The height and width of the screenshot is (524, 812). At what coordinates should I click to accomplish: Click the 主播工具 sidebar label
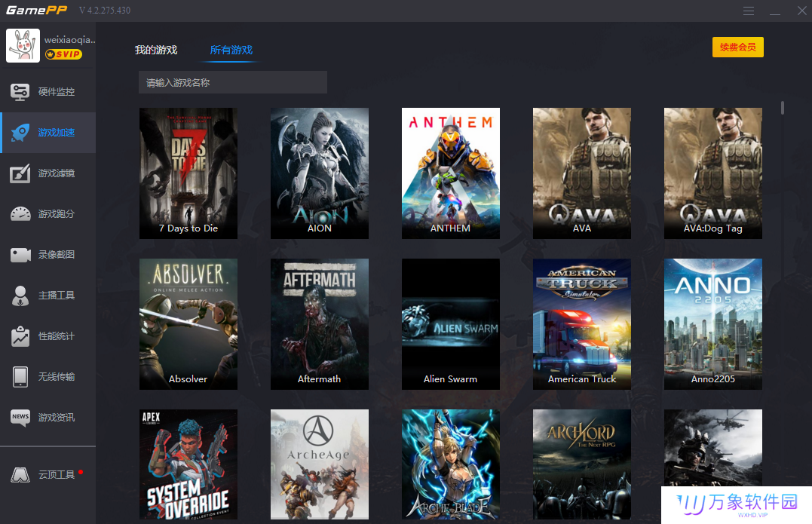point(57,296)
